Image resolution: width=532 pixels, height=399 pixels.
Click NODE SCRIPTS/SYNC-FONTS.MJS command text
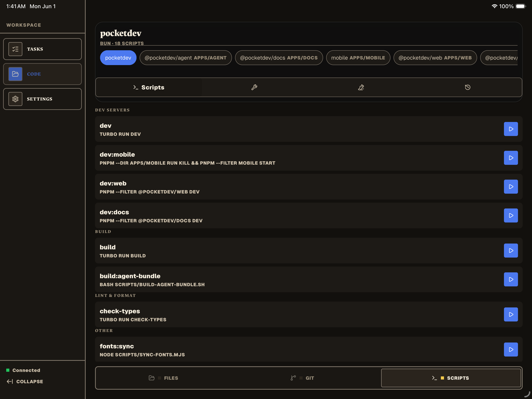tap(142, 354)
